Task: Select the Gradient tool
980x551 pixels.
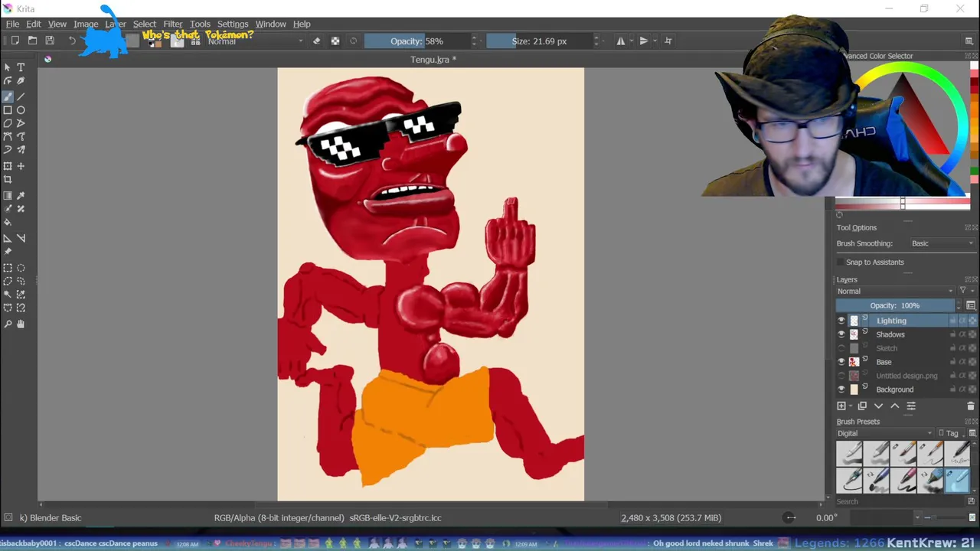Action: point(8,196)
